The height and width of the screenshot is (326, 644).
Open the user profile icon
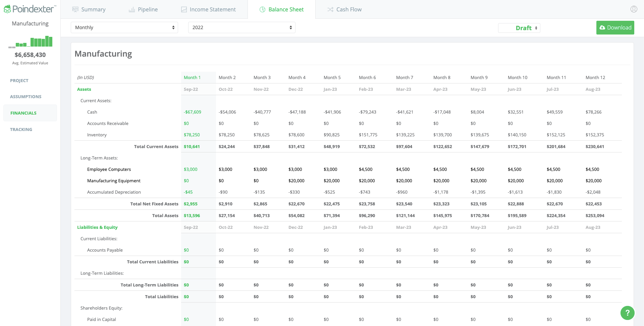point(634,9)
